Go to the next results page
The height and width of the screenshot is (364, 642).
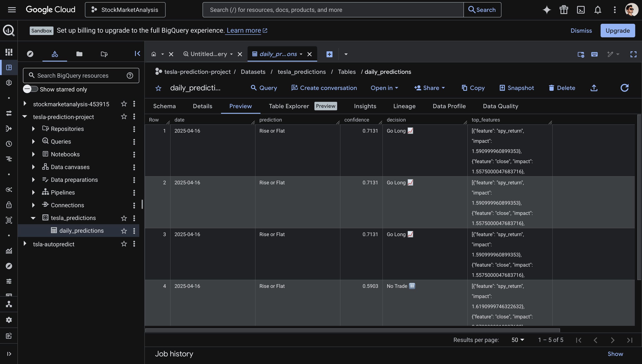613,340
